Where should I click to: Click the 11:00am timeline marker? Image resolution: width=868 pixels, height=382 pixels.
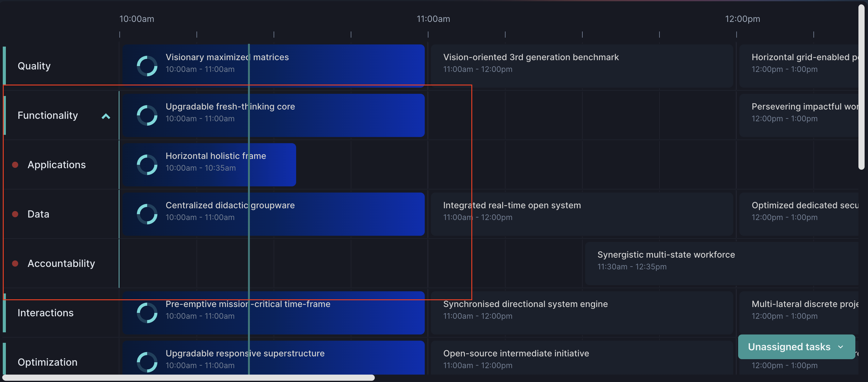point(433,19)
